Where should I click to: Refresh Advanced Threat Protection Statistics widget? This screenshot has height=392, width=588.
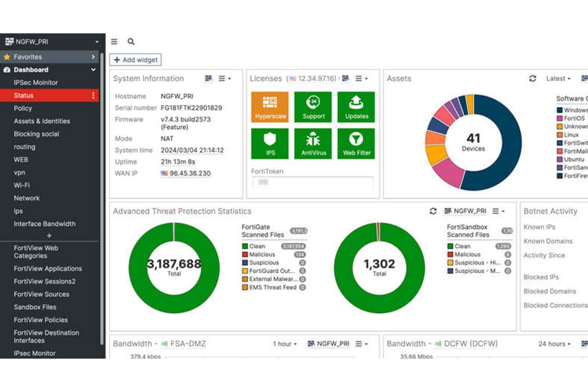[433, 211]
